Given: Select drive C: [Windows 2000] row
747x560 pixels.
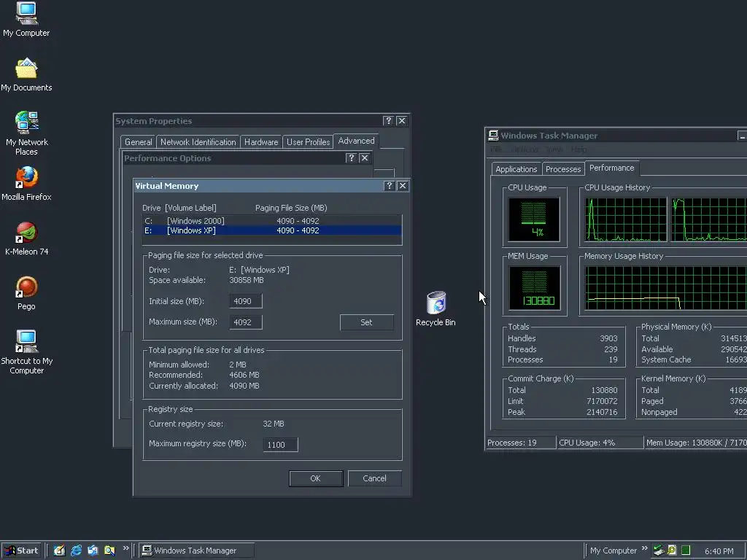Looking at the screenshot, I should click(x=272, y=221).
